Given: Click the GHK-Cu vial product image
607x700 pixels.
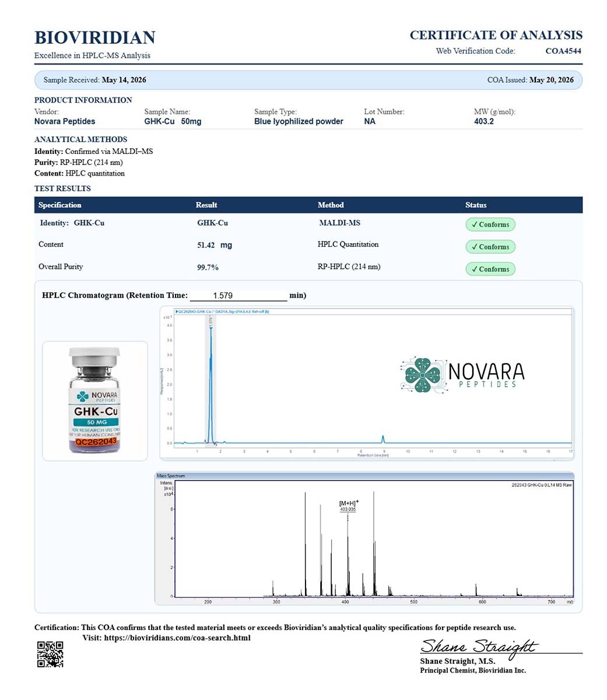Looking at the screenshot, I should [x=94, y=400].
